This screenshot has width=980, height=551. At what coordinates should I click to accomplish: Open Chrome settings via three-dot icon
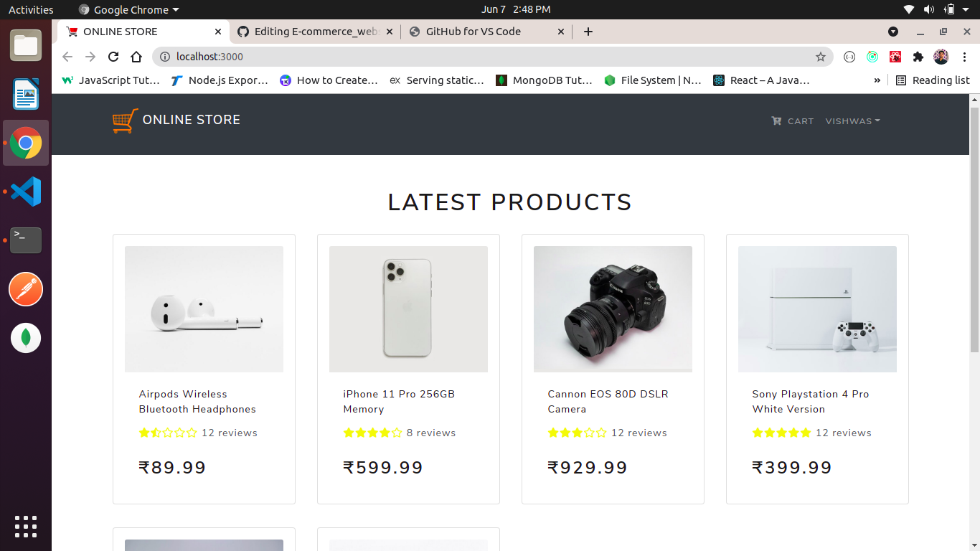click(x=964, y=56)
